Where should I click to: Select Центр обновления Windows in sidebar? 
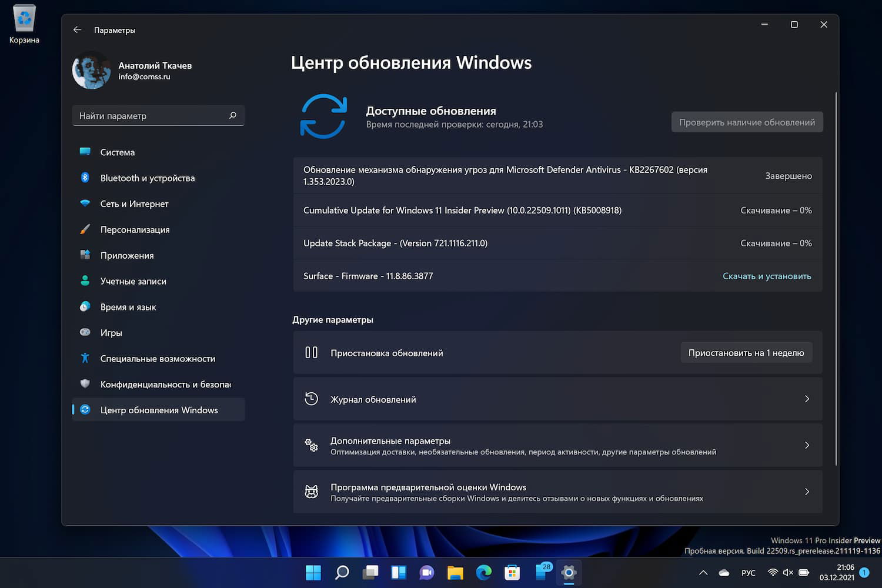[x=159, y=410]
